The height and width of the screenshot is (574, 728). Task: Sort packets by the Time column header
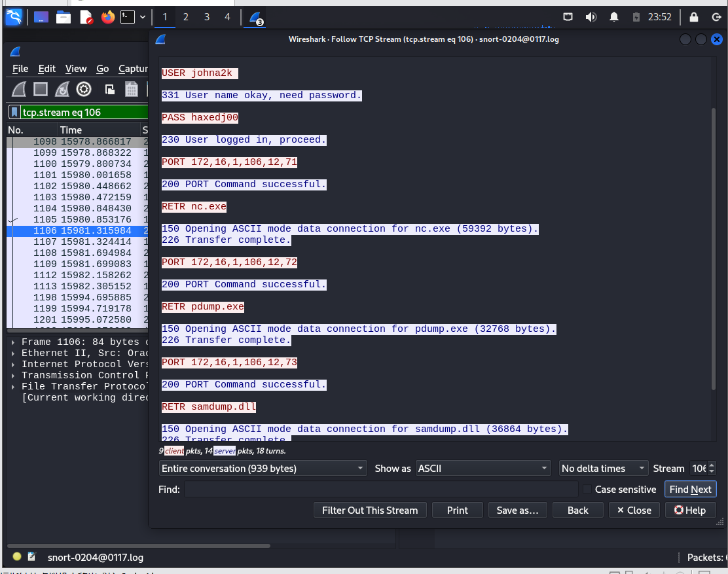tap(98, 130)
